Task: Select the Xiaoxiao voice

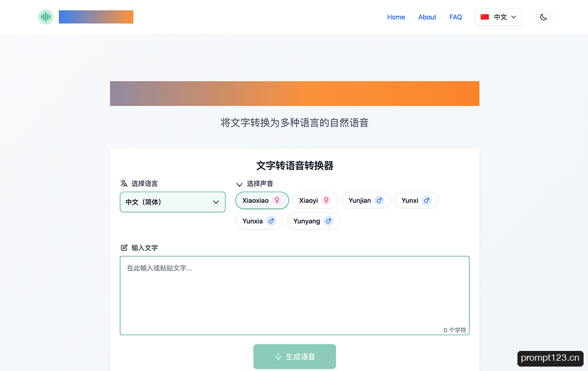Action: [262, 200]
